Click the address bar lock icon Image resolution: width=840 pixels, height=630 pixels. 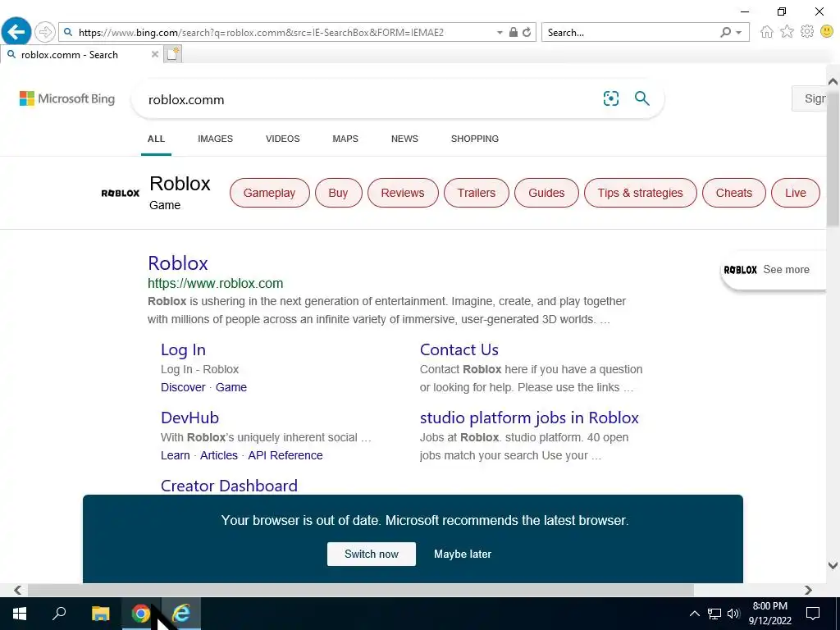[514, 32]
